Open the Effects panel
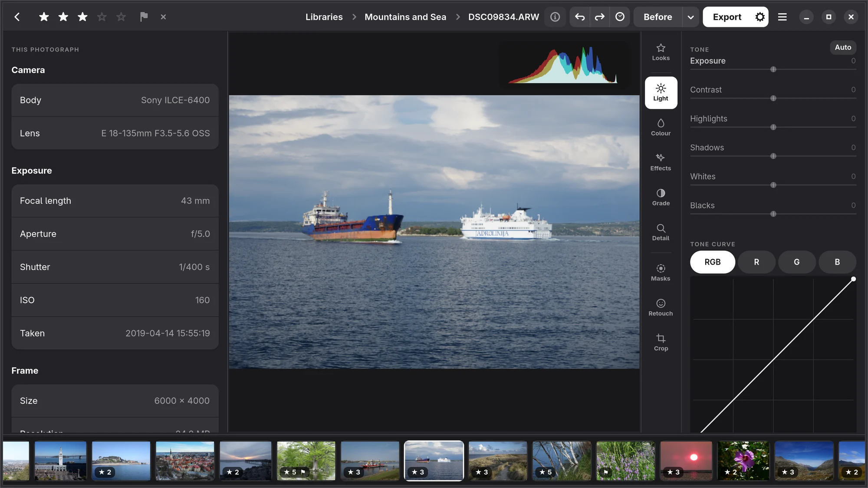The width and height of the screenshot is (868, 488). tap(661, 162)
